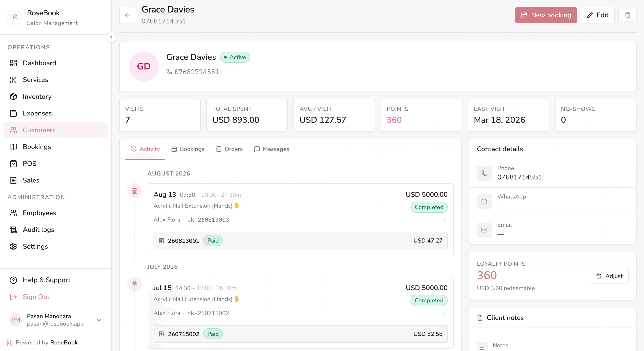
Task: Open booking bk-260813003 via its chevron
Action: tap(444, 220)
